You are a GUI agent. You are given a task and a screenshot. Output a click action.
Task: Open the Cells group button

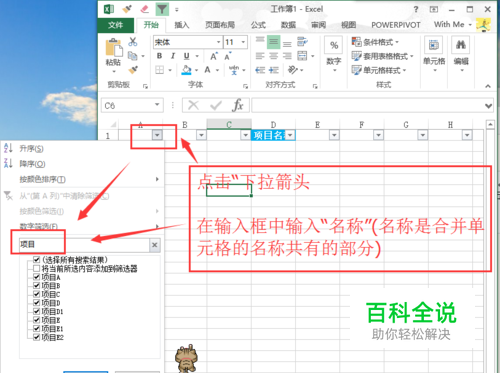[433, 45]
